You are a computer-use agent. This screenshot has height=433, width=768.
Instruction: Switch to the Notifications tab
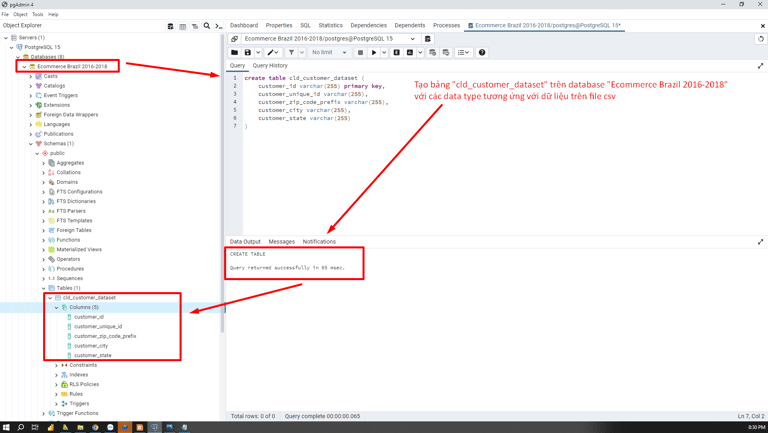coord(319,241)
